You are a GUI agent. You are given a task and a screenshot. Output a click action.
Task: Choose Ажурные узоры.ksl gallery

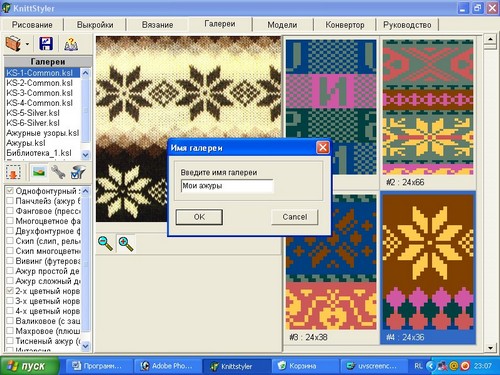click(42, 133)
